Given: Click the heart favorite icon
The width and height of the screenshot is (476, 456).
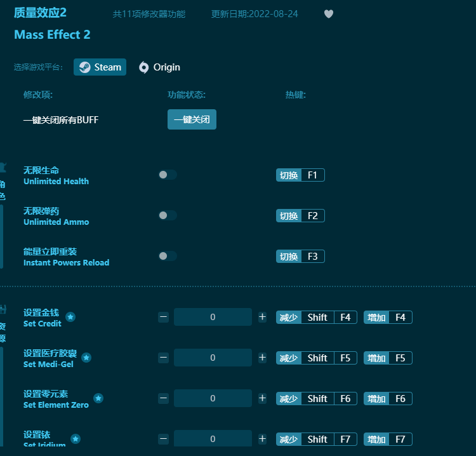Looking at the screenshot, I should pyautogui.click(x=329, y=14).
